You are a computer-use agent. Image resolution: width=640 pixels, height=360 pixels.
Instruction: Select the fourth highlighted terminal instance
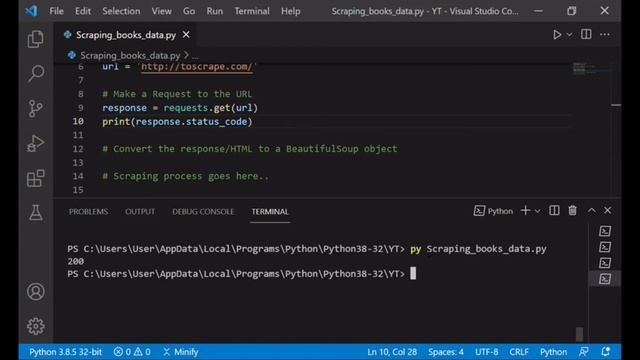click(605, 279)
